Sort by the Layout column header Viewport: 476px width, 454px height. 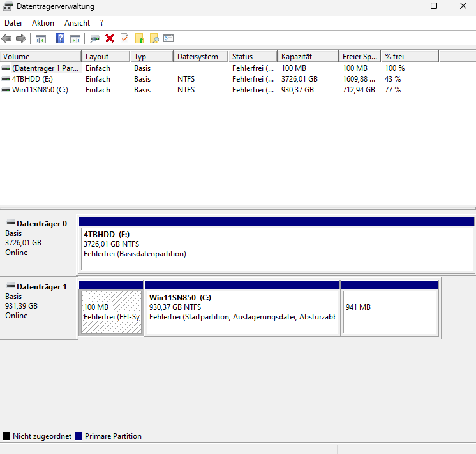tap(106, 57)
